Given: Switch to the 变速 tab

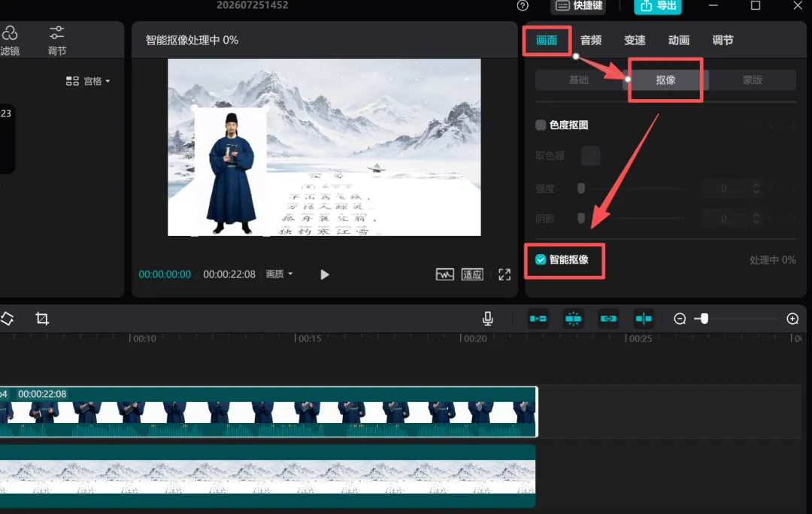Looking at the screenshot, I should 635,41.
